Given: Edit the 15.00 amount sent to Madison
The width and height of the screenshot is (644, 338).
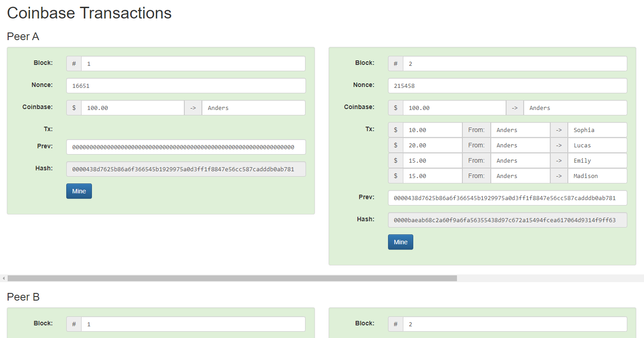Looking at the screenshot, I should (x=433, y=176).
